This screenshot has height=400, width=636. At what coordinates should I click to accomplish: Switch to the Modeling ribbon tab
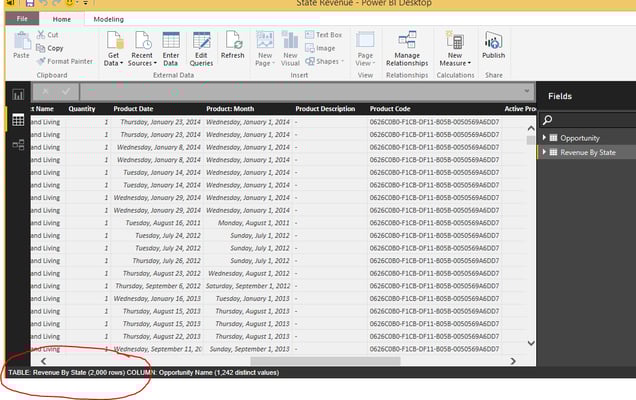click(x=108, y=19)
